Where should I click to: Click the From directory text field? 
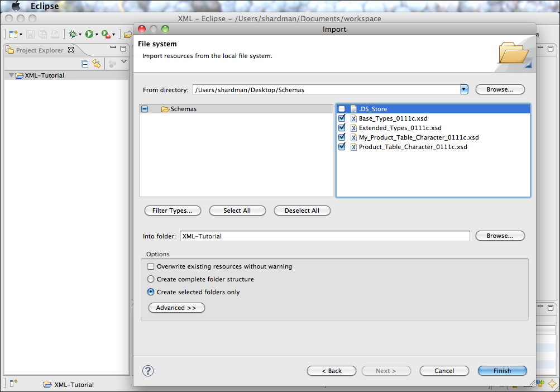327,90
